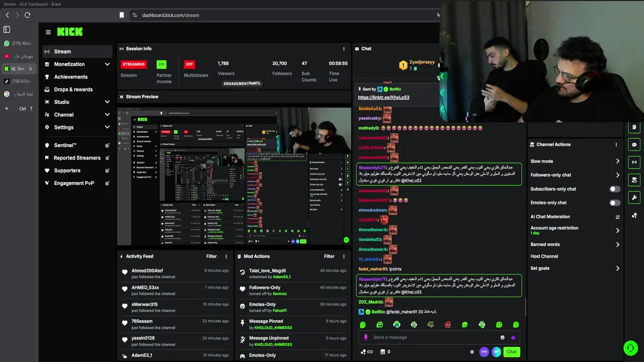644x362 pixels.
Task: Open Followers-only chat options chevron
Action: coord(618,175)
